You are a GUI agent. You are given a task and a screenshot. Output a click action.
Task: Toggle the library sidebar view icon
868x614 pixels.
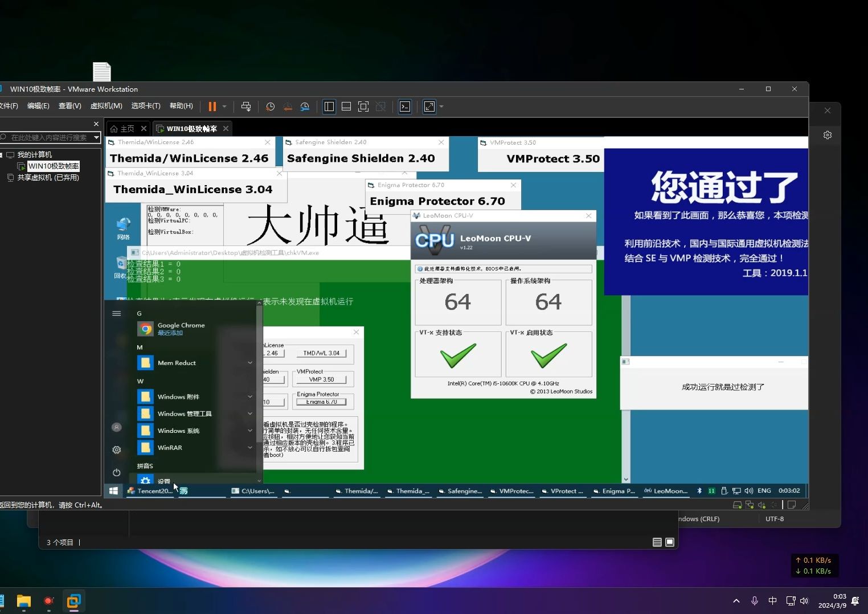pyautogui.click(x=329, y=107)
